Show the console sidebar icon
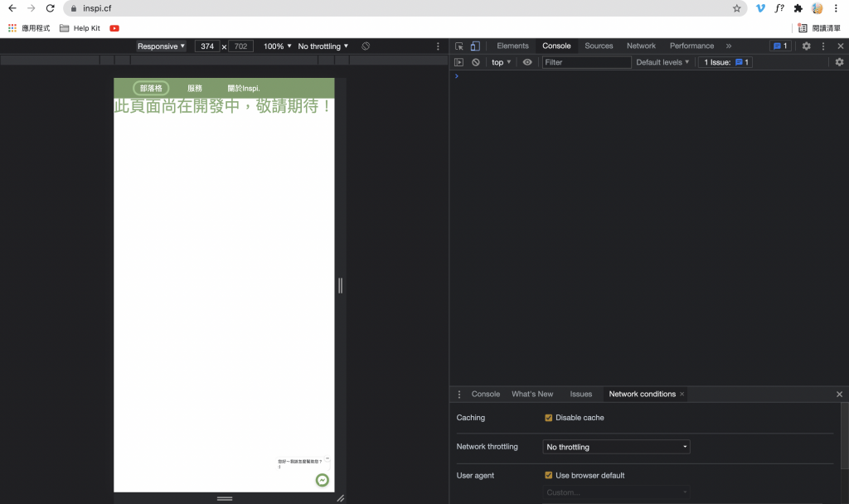The width and height of the screenshot is (849, 504). click(x=458, y=62)
